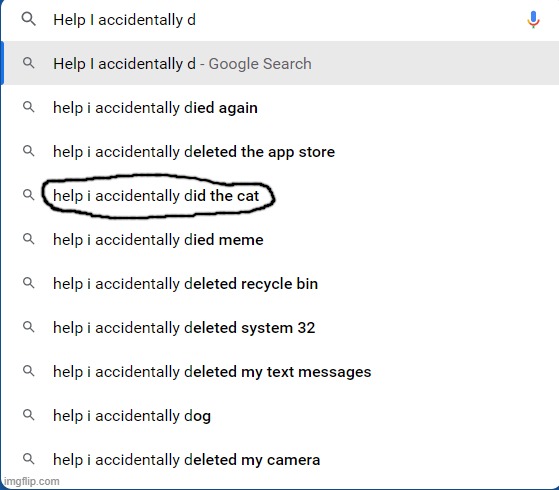
Task: Click magnifier icon beside 'accidentally dog' suggestion
Action: (29, 415)
